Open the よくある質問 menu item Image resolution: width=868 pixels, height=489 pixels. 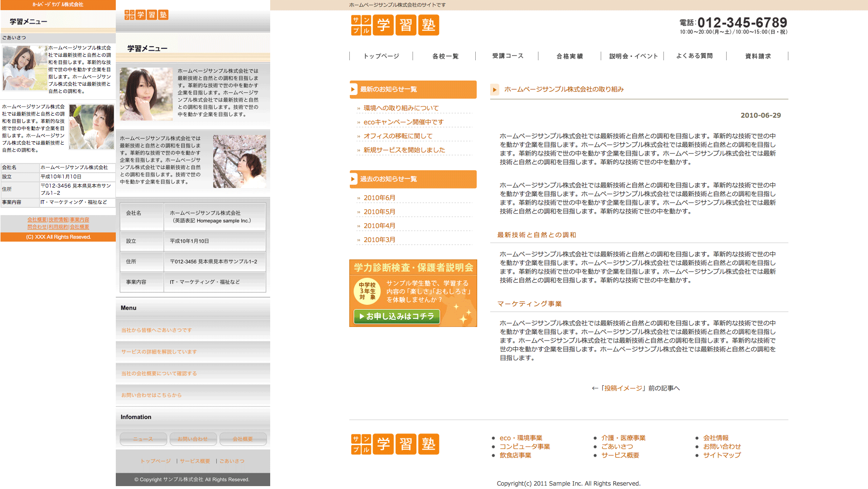(694, 56)
